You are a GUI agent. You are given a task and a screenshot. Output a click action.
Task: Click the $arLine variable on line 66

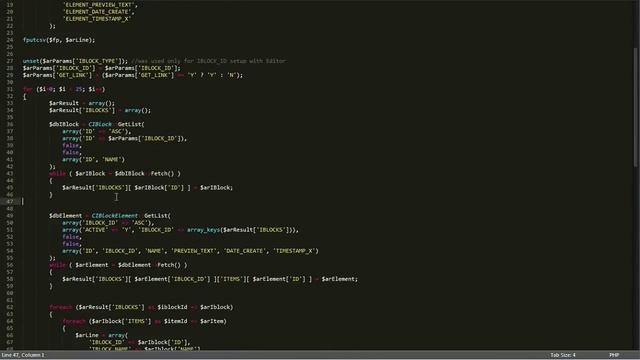(x=87, y=335)
